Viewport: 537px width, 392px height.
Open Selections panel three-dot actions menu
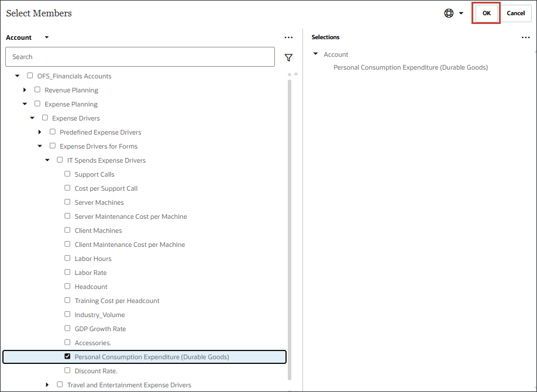pos(525,37)
